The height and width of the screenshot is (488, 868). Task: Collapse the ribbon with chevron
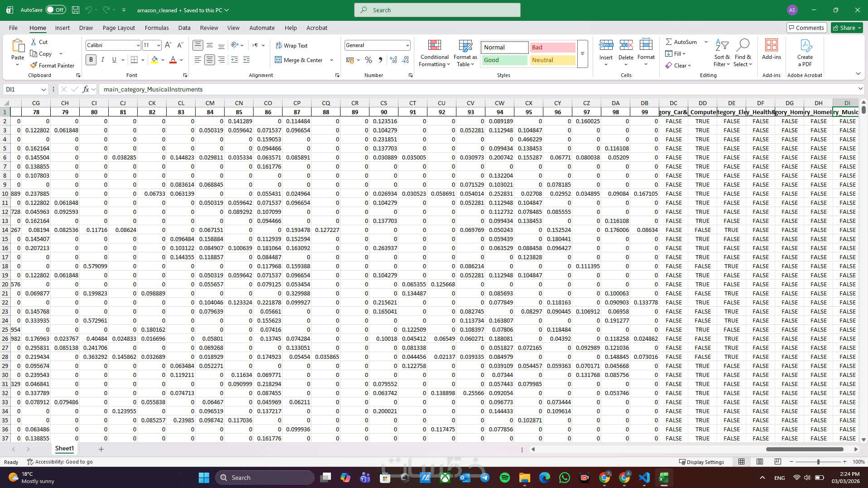point(858,73)
